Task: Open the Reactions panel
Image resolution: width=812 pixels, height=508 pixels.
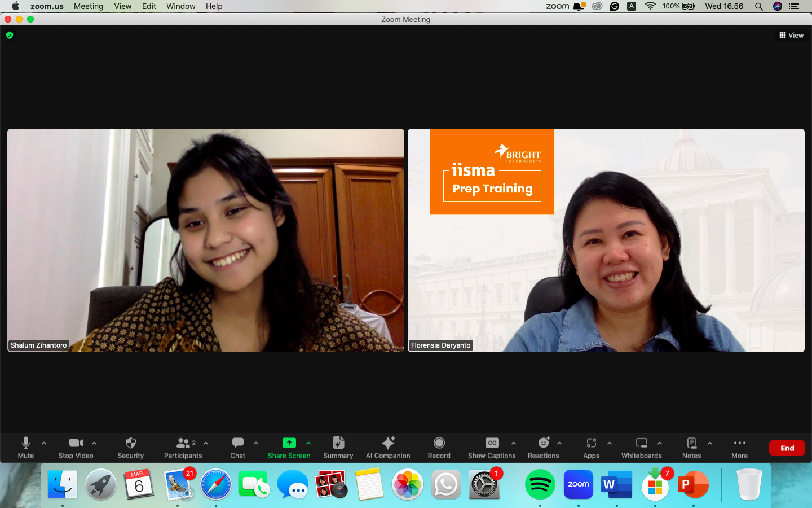Action: coord(543,448)
